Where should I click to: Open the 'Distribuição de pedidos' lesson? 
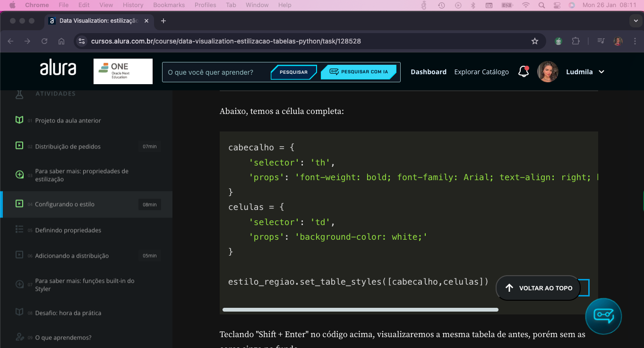(x=68, y=147)
